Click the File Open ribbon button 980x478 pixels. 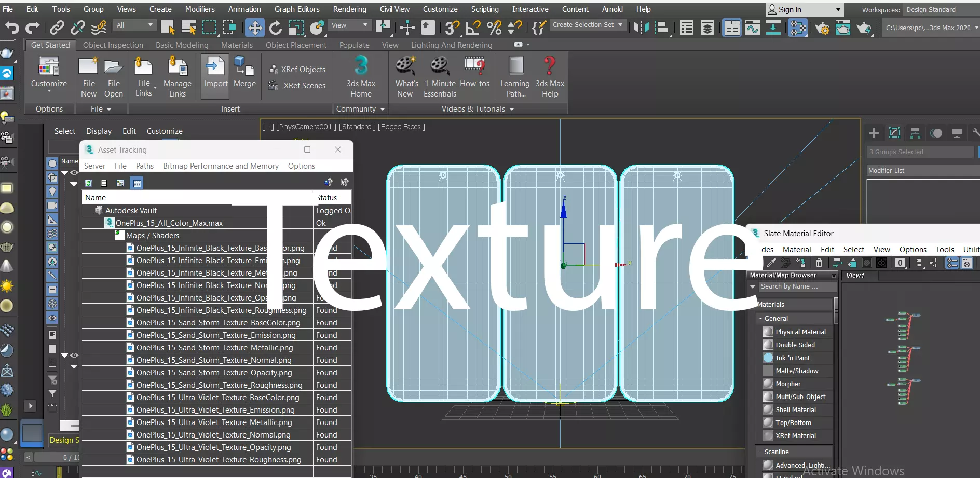click(x=114, y=78)
